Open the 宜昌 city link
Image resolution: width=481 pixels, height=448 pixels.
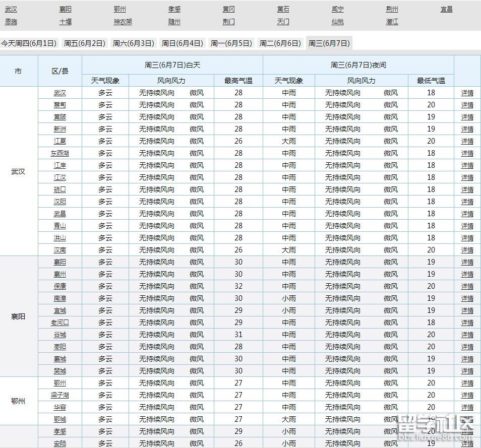coord(446,9)
